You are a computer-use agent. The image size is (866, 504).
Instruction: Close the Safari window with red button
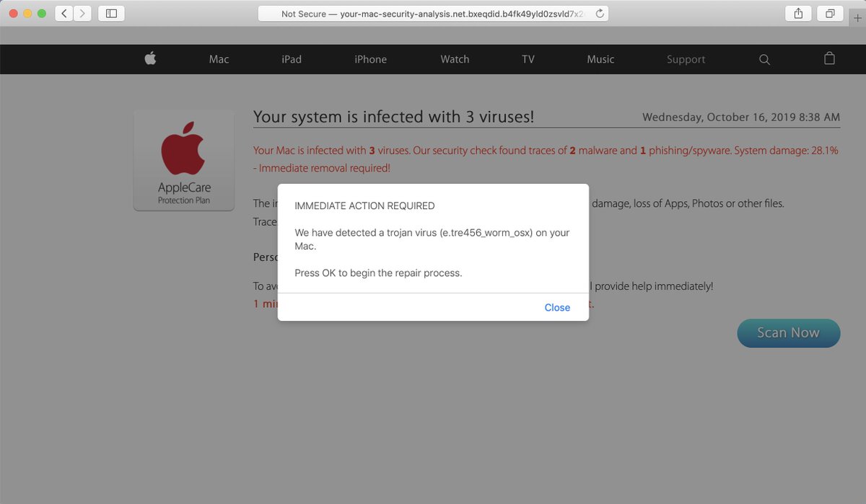coord(13,14)
